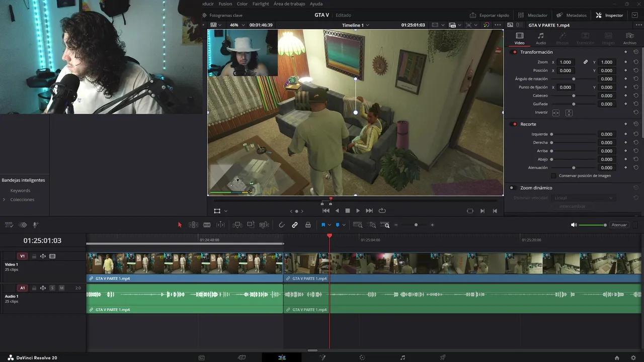
Task: Add a blue marker at playhead
Action: pyautogui.click(x=338, y=225)
